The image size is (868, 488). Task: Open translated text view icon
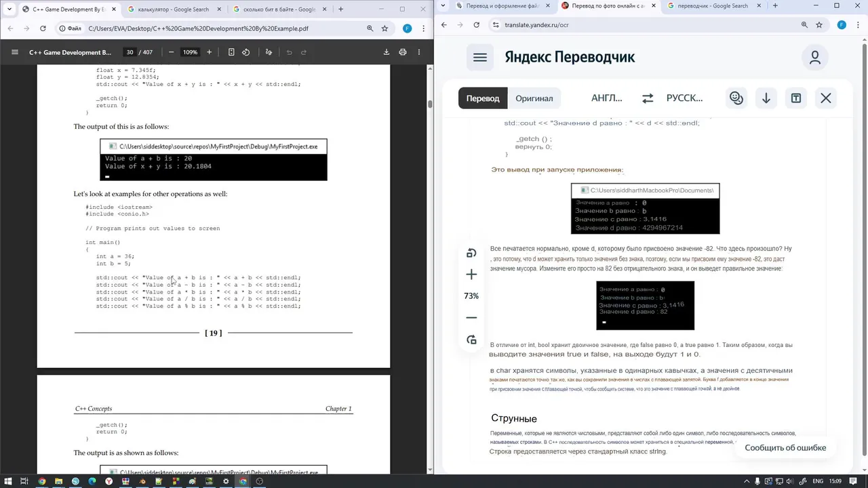click(796, 98)
